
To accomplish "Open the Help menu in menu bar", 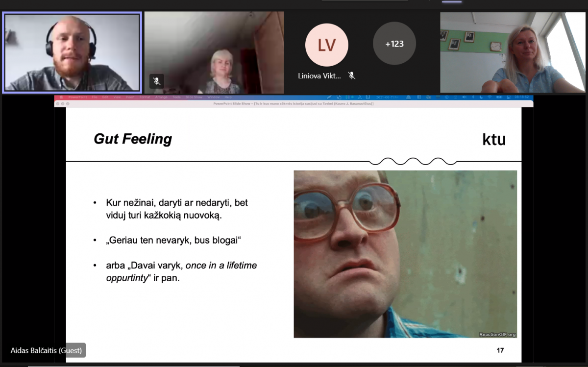I will (x=228, y=97).
